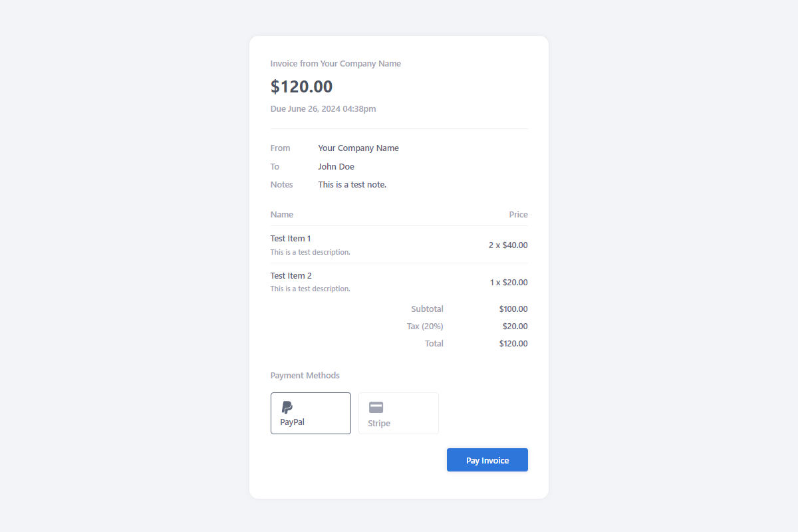Click the "Invoice from Your Company Name" heading
Screen dimensions: 798x532
click(x=336, y=64)
